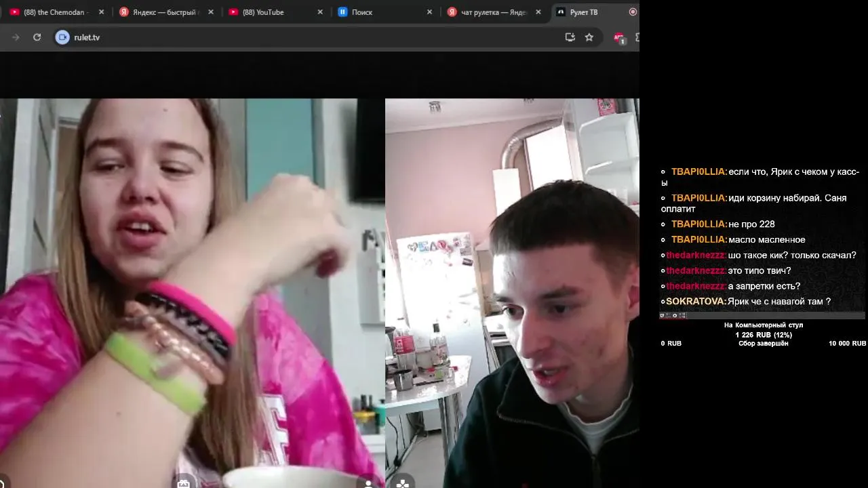Click chat message 'иди корзину набирай'
The image size is (868, 488).
coord(753,203)
